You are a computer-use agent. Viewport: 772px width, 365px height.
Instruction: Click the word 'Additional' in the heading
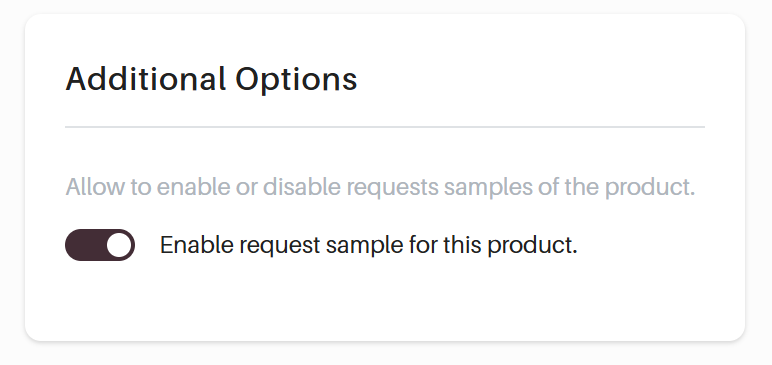146,79
